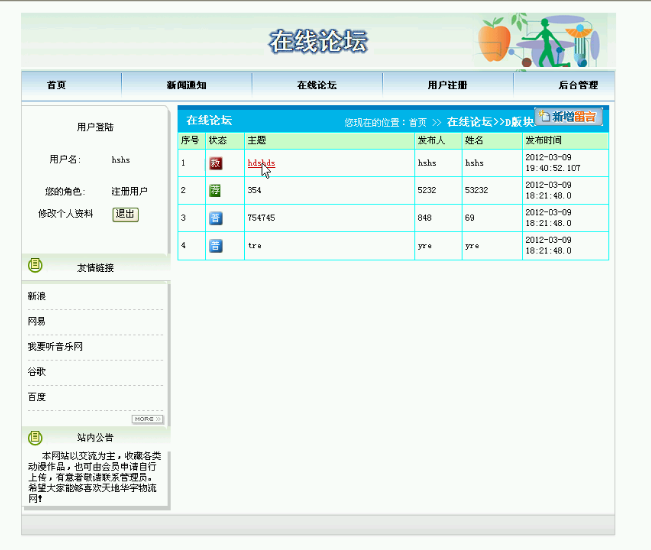Click poster cell 848
Viewport: 651px width, 550px height.
[424, 218]
